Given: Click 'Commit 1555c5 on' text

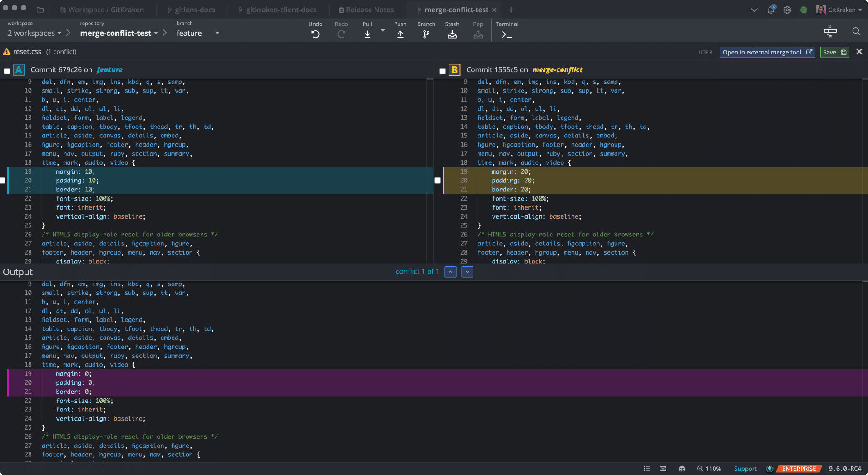Looking at the screenshot, I should (497, 70).
